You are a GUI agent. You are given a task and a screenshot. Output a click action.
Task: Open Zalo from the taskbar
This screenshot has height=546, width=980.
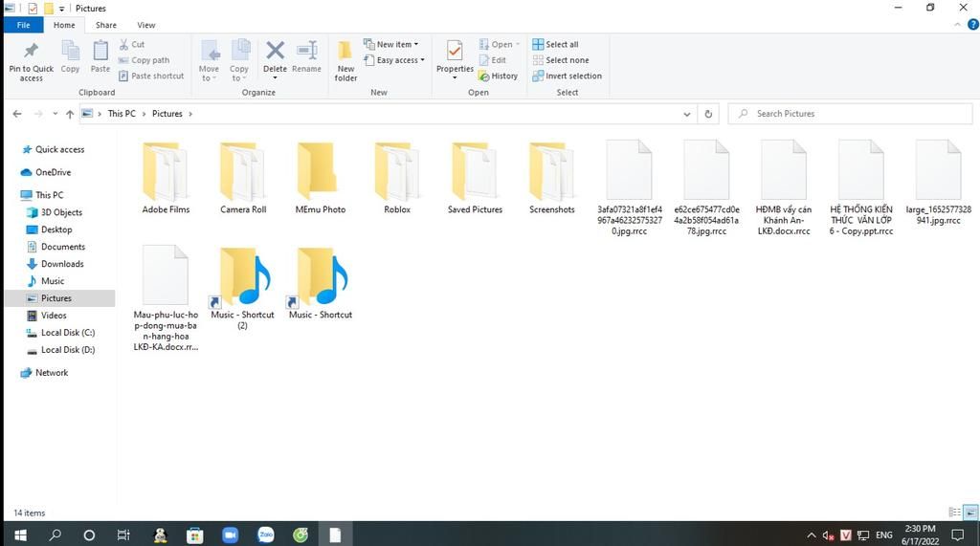click(266, 535)
